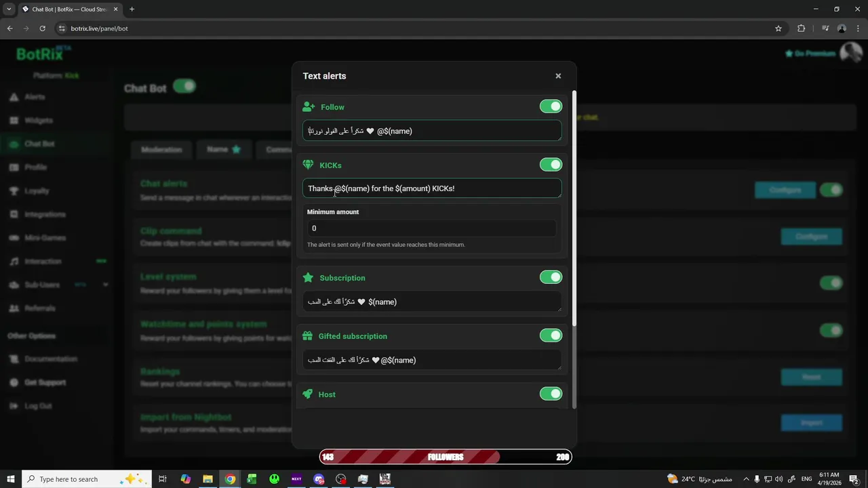Click the Rankings Reset button
868x488 pixels.
pyautogui.click(x=811, y=377)
